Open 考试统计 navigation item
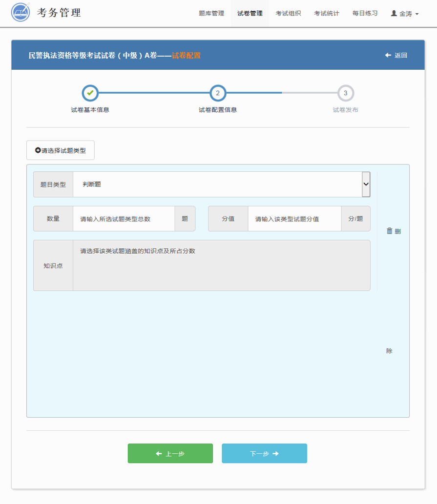This screenshot has height=504, width=437. tap(327, 14)
